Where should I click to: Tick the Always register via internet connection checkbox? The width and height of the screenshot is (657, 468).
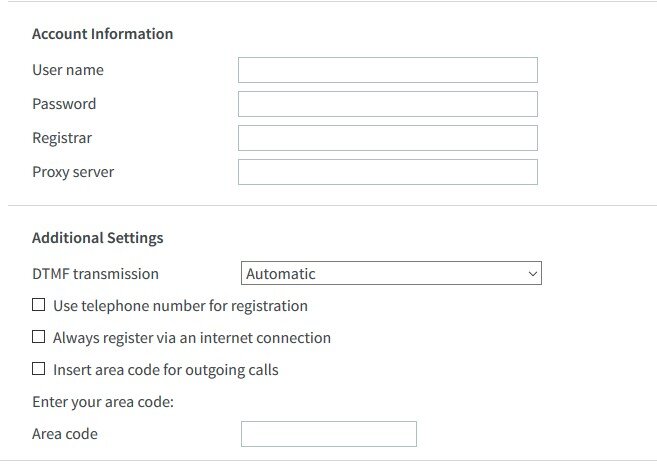pos(39,336)
